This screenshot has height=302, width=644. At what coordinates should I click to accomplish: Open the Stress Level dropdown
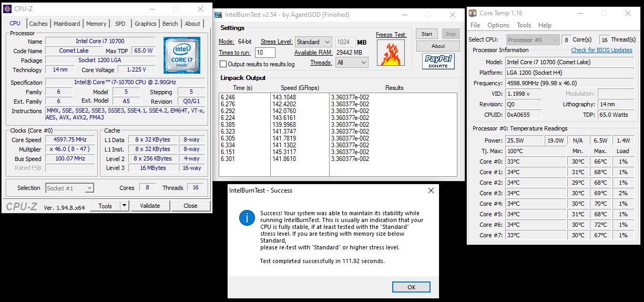tap(312, 42)
